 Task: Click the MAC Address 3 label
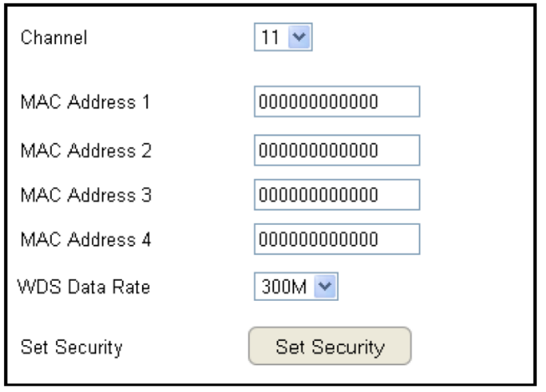[87, 195]
